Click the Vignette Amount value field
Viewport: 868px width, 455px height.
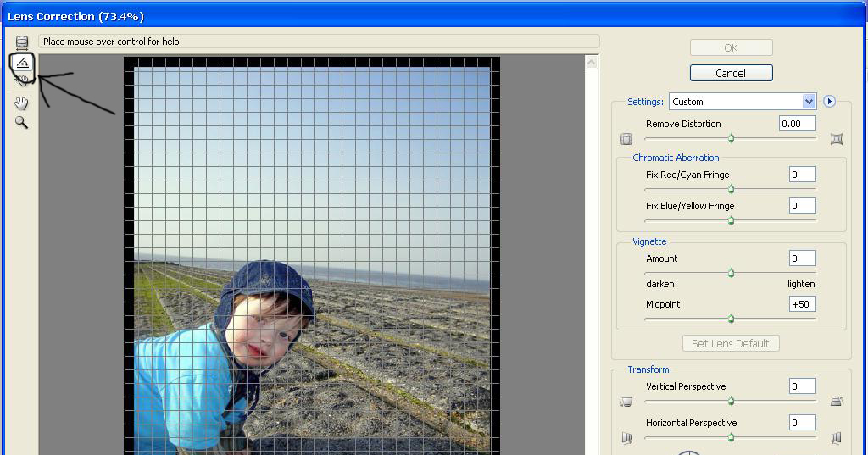pyautogui.click(x=802, y=258)
